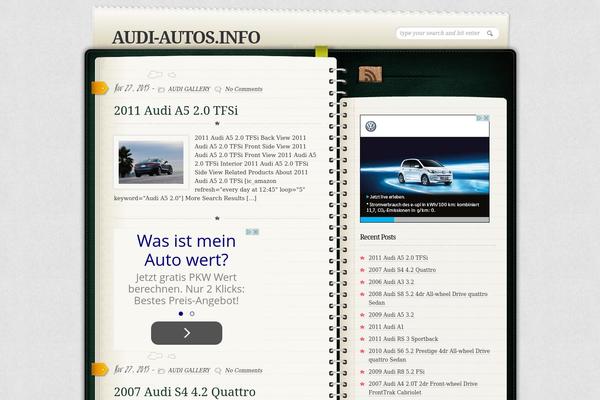Open recent post 2007 Audi A4 2.0T Cabriolet
600x400 pixels.
tap(423, 388)
